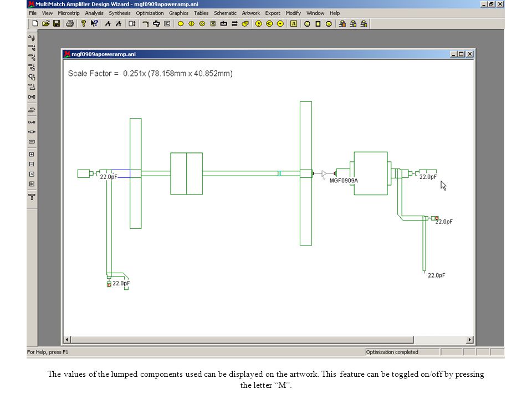The width and height of the screenshot is (532, 399).
Task: Click the hammer icon in toolbar
Action: (x=146, y=24)
